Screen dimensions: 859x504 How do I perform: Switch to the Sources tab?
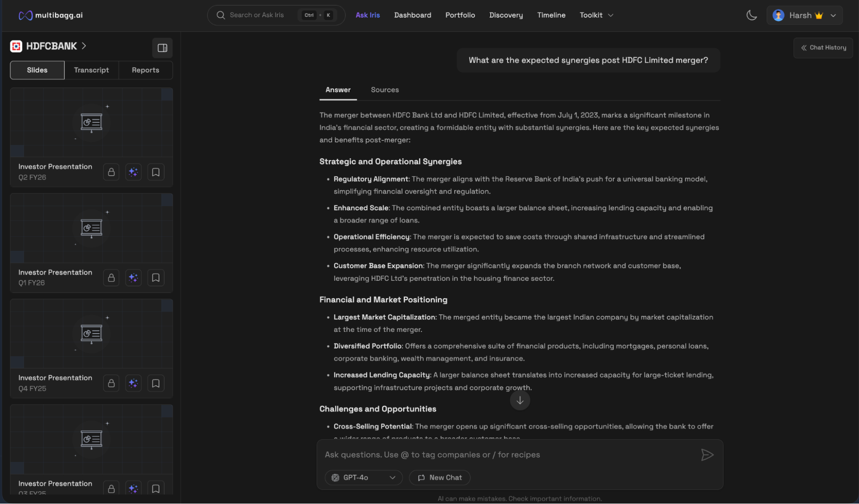(x=385, y=90)
